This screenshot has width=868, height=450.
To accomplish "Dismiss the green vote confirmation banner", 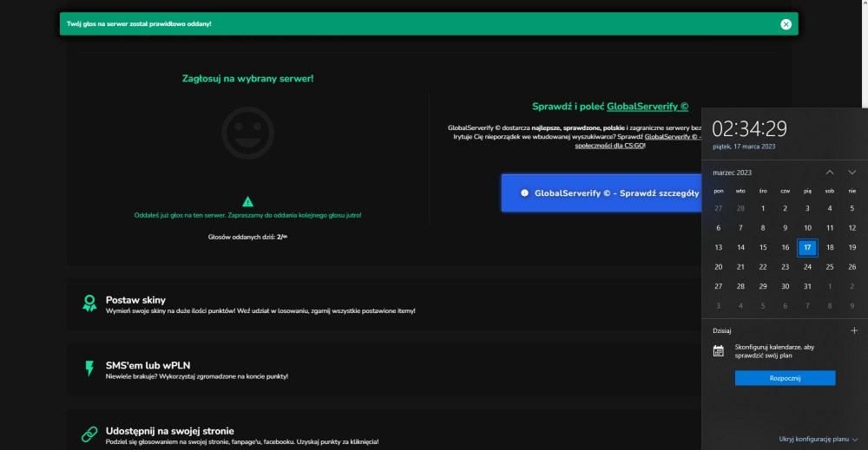I will point(786,24).
